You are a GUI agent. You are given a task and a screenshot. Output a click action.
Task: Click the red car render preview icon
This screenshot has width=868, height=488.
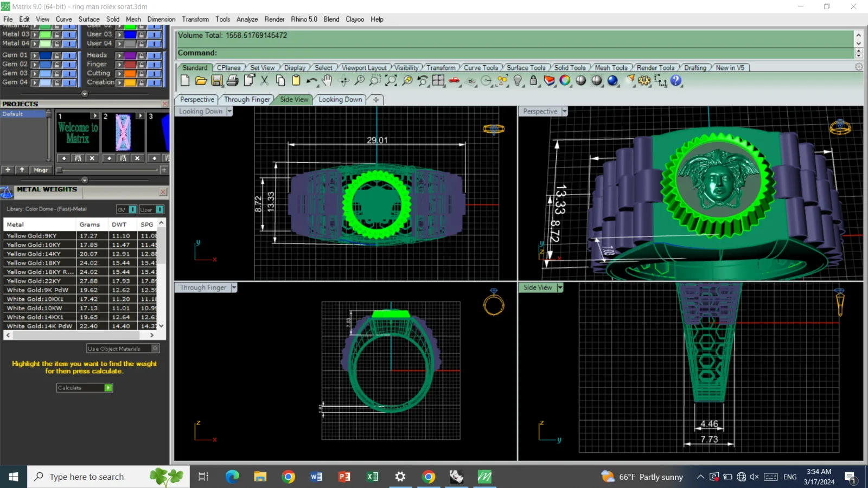tap(455, 81)
